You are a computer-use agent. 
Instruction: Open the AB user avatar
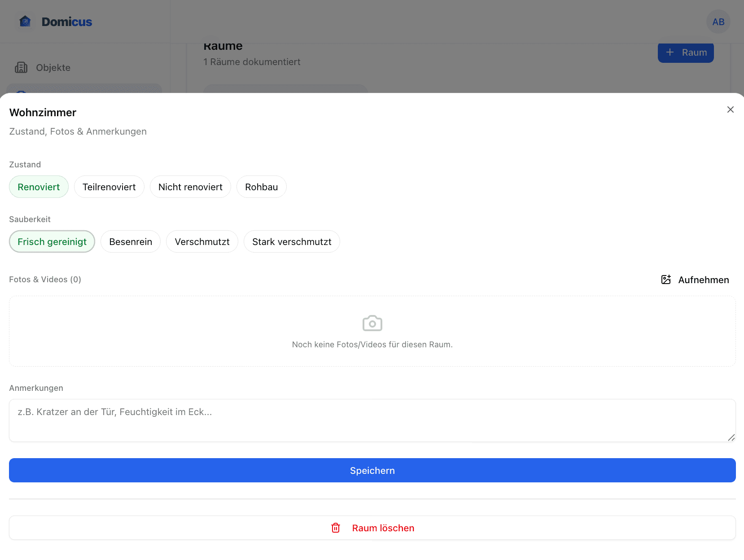coord(718,22)
